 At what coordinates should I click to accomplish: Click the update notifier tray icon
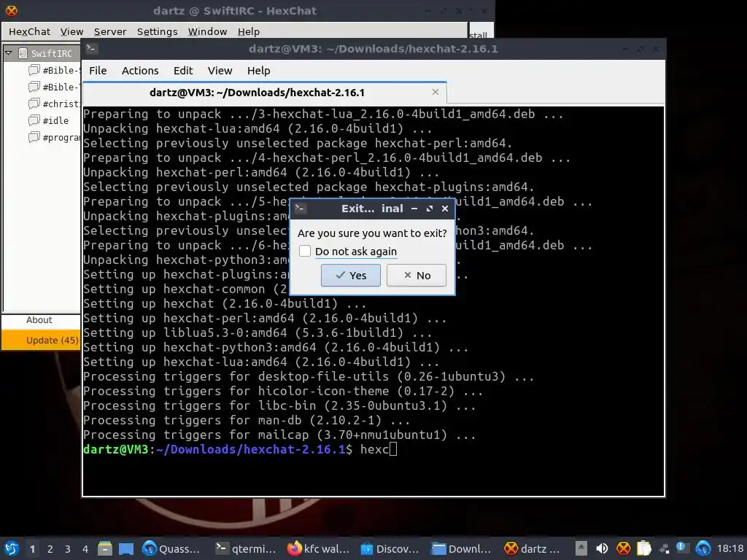coord(683,548)
